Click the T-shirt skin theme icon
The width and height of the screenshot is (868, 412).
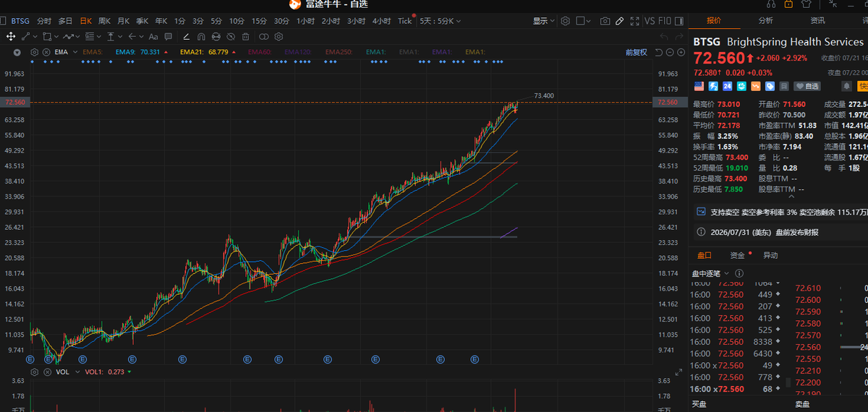pyautogui.click(x=807, y=4)
